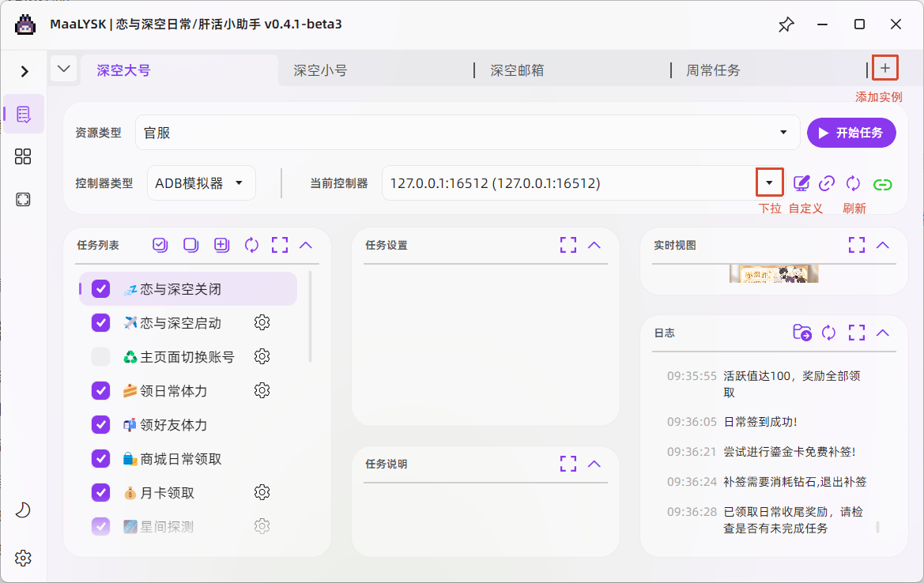Open settings gear for 恋与深空启动
Screen dimensions: 924x583
262,322
